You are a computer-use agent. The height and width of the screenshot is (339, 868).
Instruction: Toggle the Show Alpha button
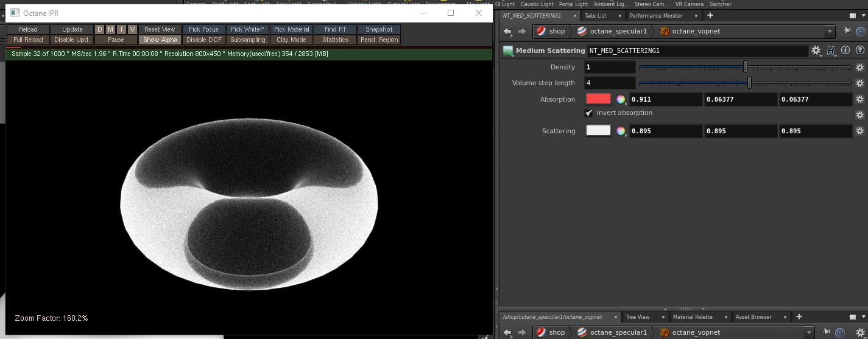click(x=160, y=40)
